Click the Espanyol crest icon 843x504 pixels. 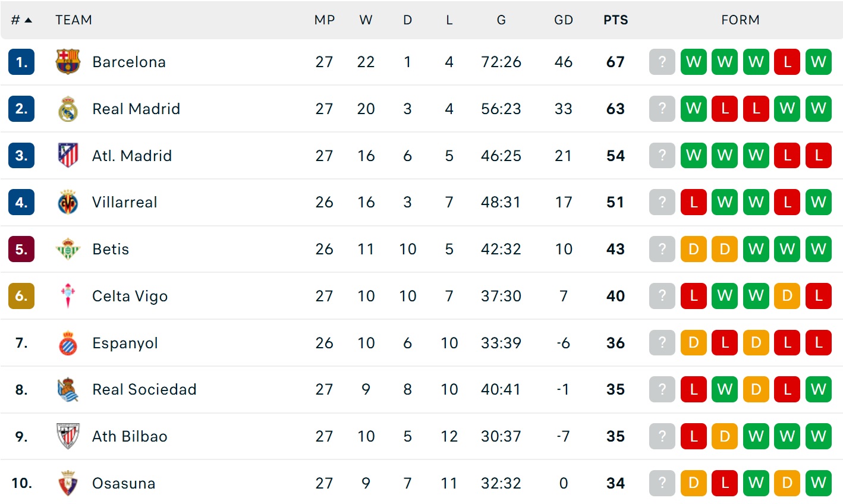[68, 343]
